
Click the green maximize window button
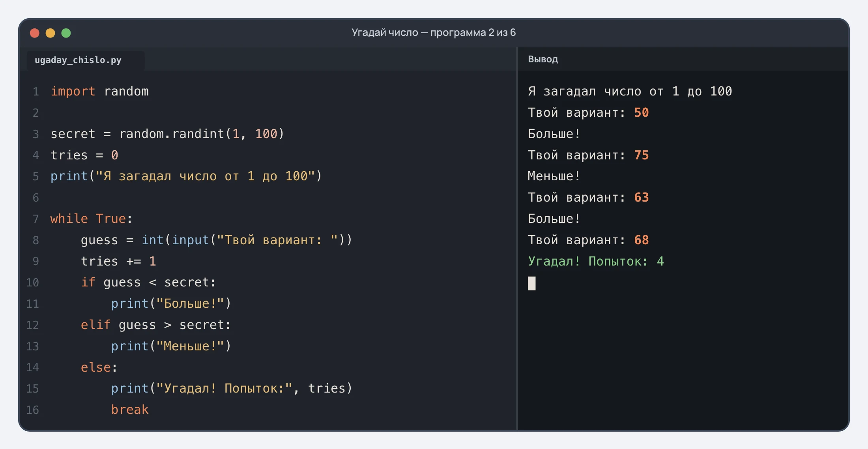coord(66,33)
